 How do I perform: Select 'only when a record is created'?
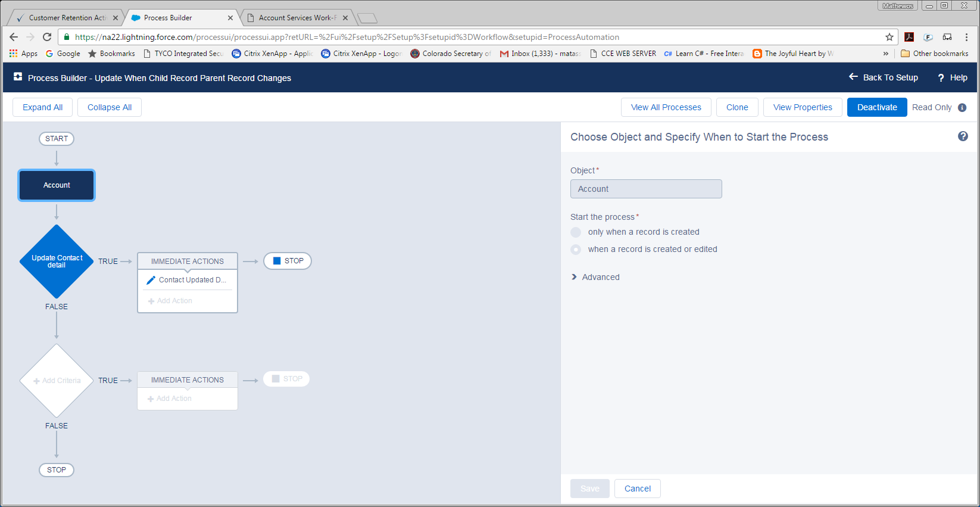pos(576,232)
